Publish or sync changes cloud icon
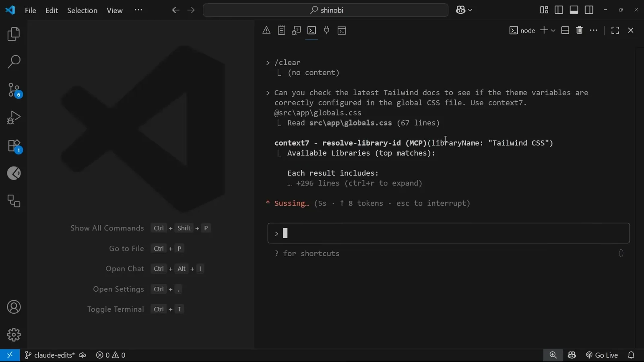This screenshot has height=362, width=644. pyautogui.click(x=83, y=355)
